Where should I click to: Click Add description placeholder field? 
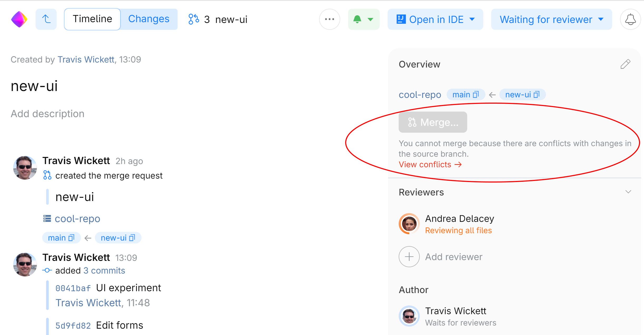click(x=47, y=114)
